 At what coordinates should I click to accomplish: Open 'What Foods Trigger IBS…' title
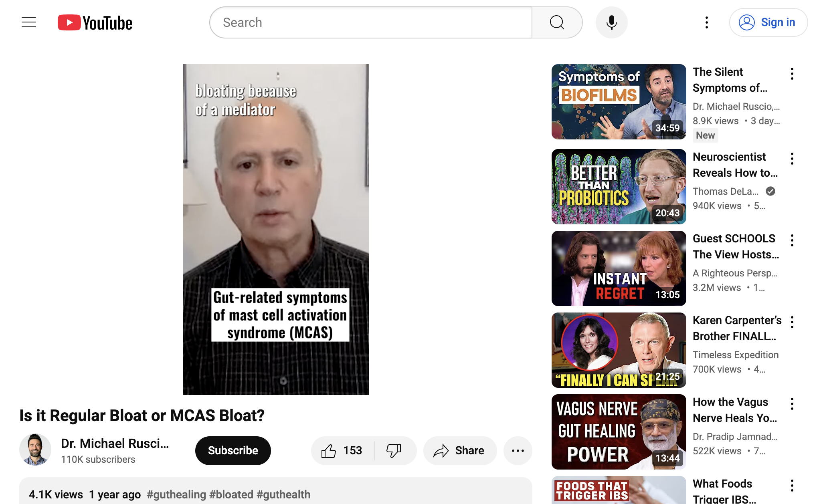pos(724,491)
